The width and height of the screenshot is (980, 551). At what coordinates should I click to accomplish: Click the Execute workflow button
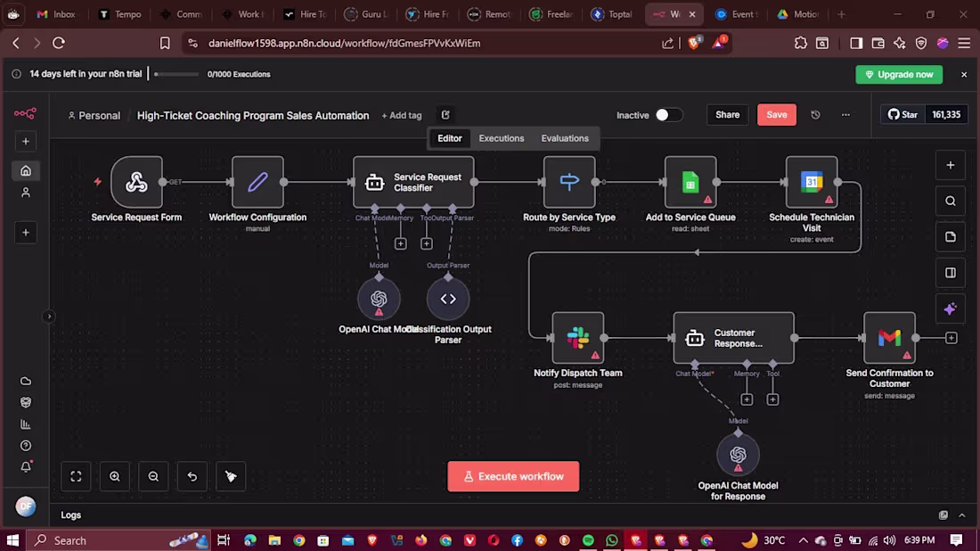pos(513,477)
